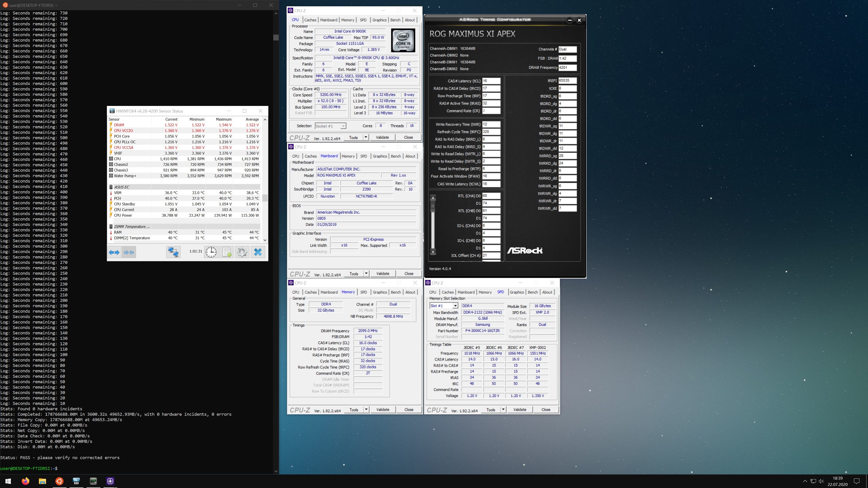Click CAS# Latency tCL value field
This screenshot has width=868, height=488.
[x=491, y=81]
